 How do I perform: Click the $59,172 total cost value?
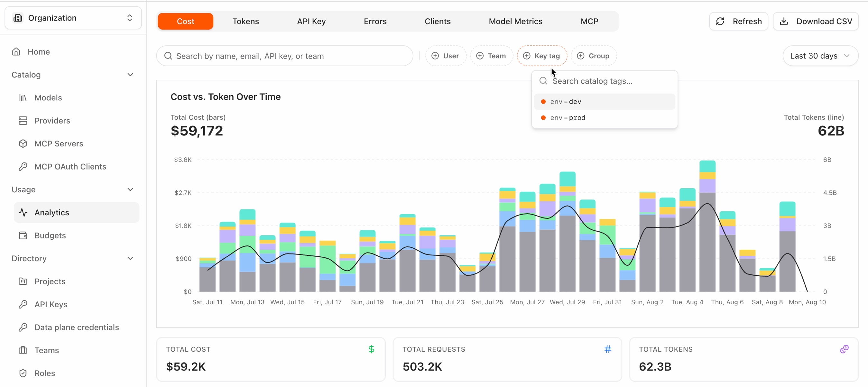pyautogui.click(x=197, y=131)
